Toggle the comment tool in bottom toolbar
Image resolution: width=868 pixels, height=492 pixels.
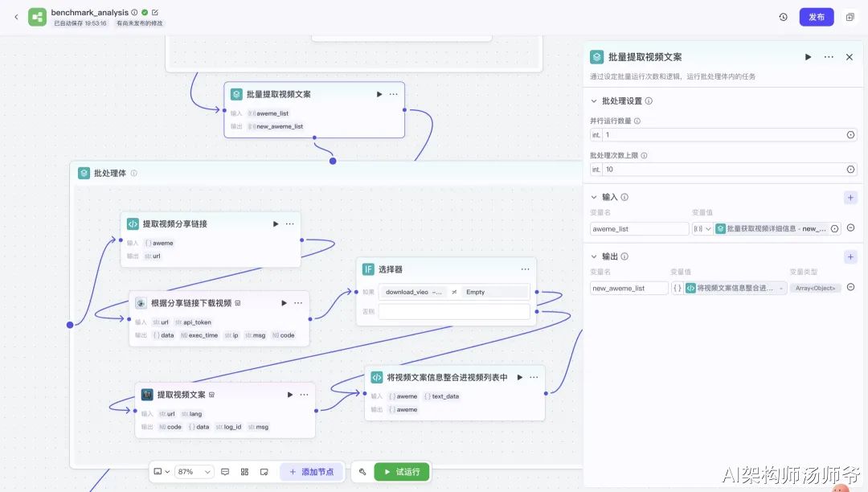(225, 472)
